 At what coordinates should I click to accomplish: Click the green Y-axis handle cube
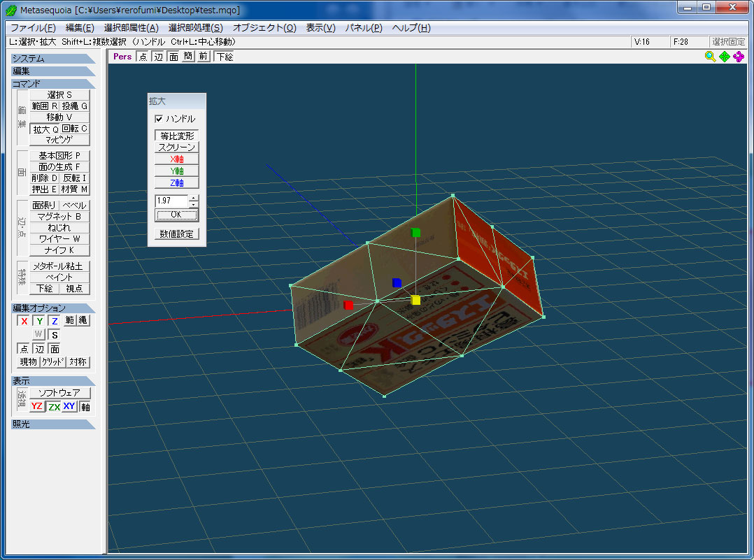click(x=416, y=233)
